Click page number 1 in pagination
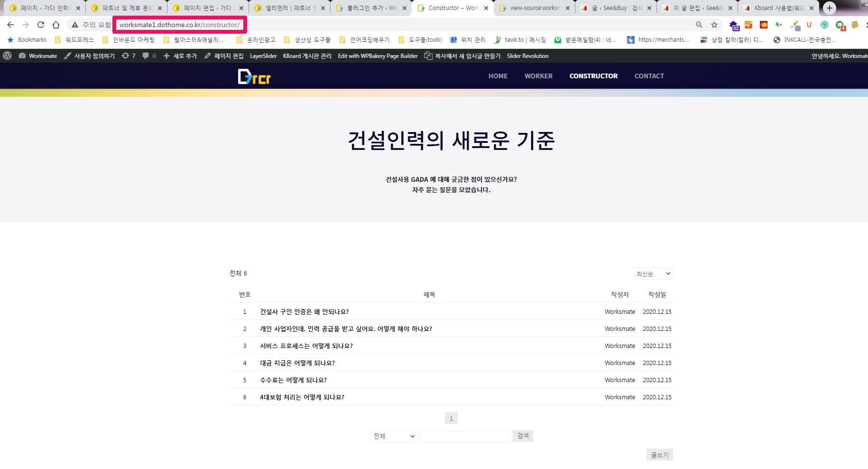Screen dimensions: 868x469 pos(451,418)
